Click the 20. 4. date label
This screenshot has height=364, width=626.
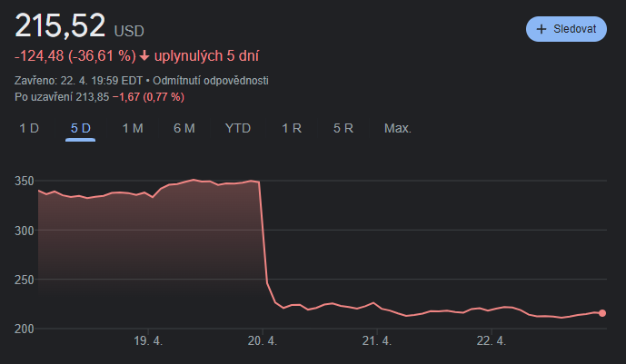click(x=261, y=341)
